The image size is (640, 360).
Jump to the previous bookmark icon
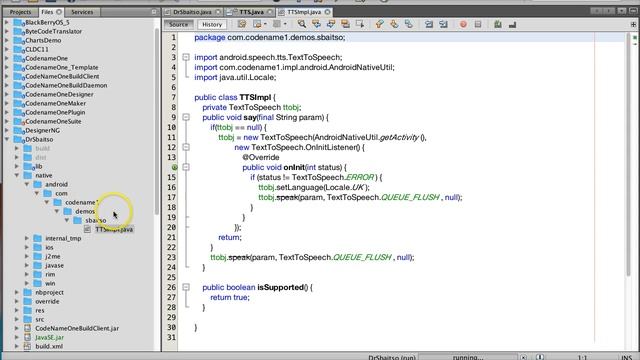click(x=379, y=24)
